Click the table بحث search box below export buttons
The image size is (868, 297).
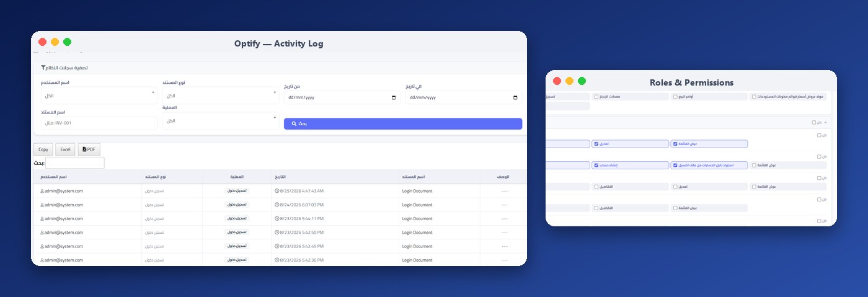click(x=75, y=163)
